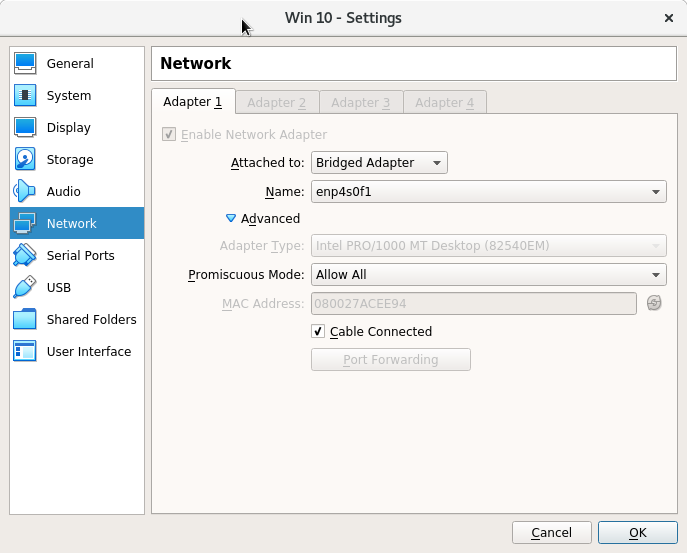Image resolution: width=687 pixels, height=553 pixels.
Task: Go to the Serial Ports label
Action: 81,255
